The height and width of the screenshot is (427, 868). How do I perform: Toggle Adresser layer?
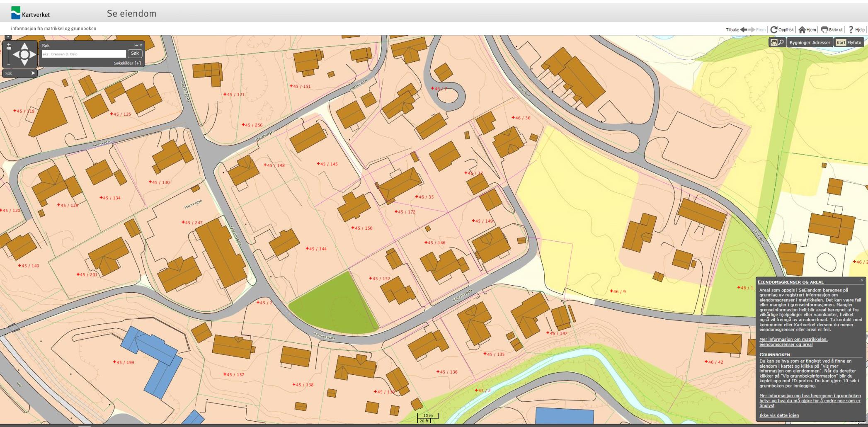[x=821, y=43]
